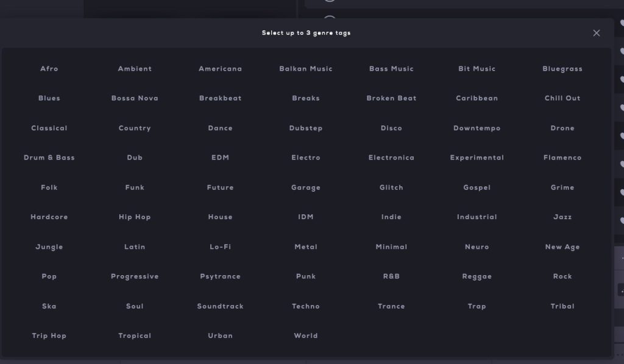Select the Techno genre tag
The height and width of the screenshot is (364, 624).
(306, 306)
